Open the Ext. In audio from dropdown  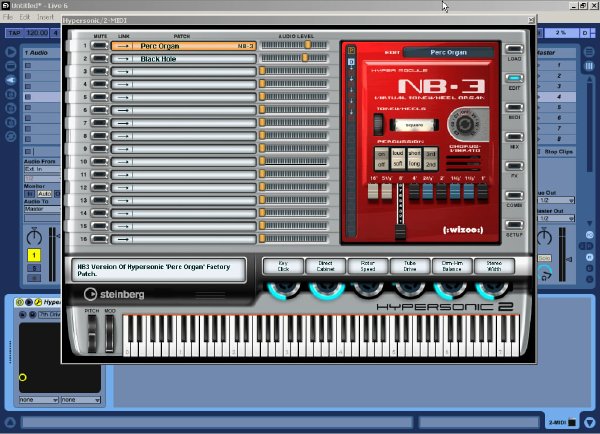[42, 169]
